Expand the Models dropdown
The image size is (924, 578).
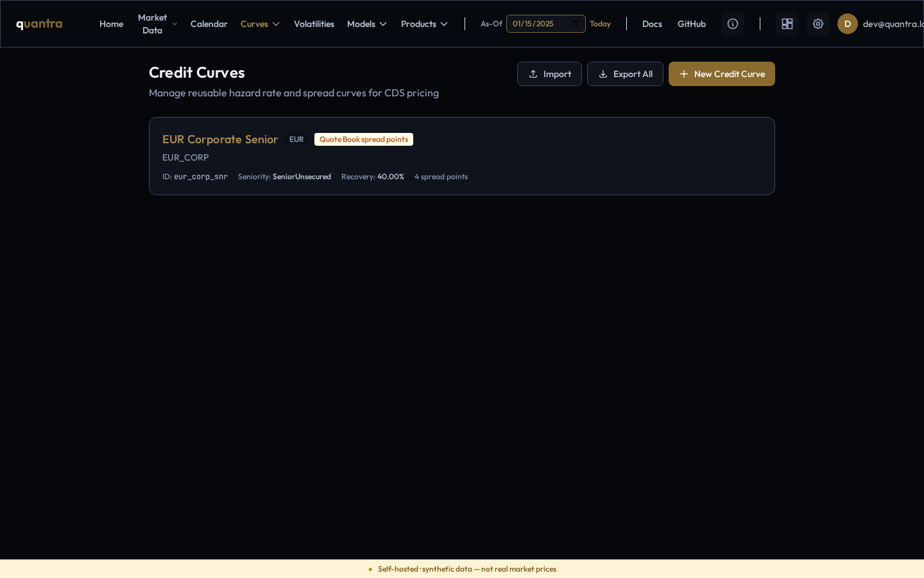pos(367,24)
